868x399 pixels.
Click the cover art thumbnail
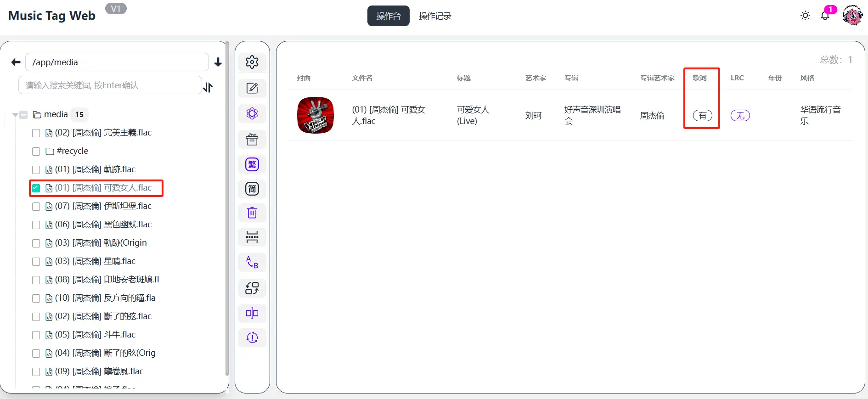[x=316, y=115]
